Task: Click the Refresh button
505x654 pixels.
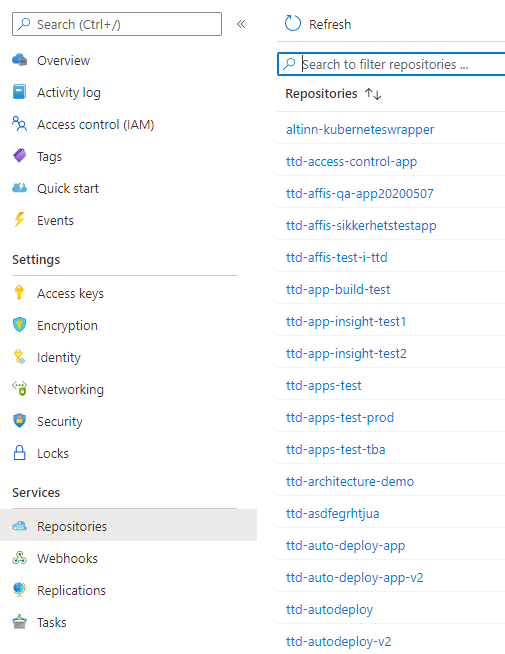Action: (318, 24)
